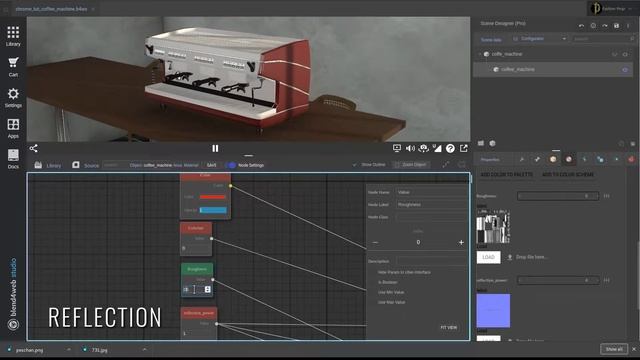Click Show all in the downloads bar

pos(614,349)
